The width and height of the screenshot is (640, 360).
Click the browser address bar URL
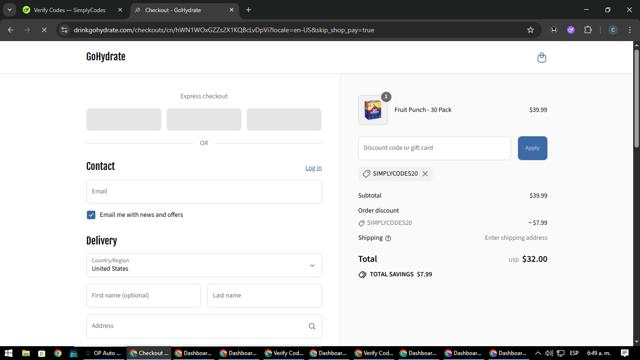point(224,30)
